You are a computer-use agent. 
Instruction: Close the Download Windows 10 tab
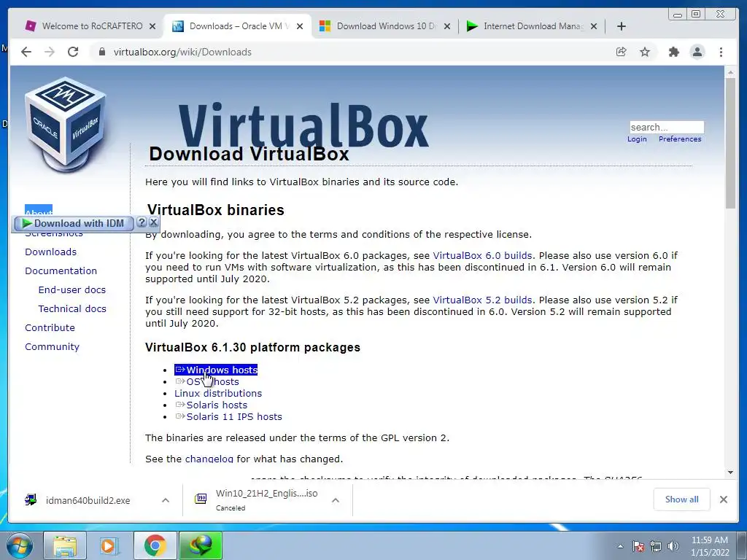pyautogui.click(x=447, y=26)
